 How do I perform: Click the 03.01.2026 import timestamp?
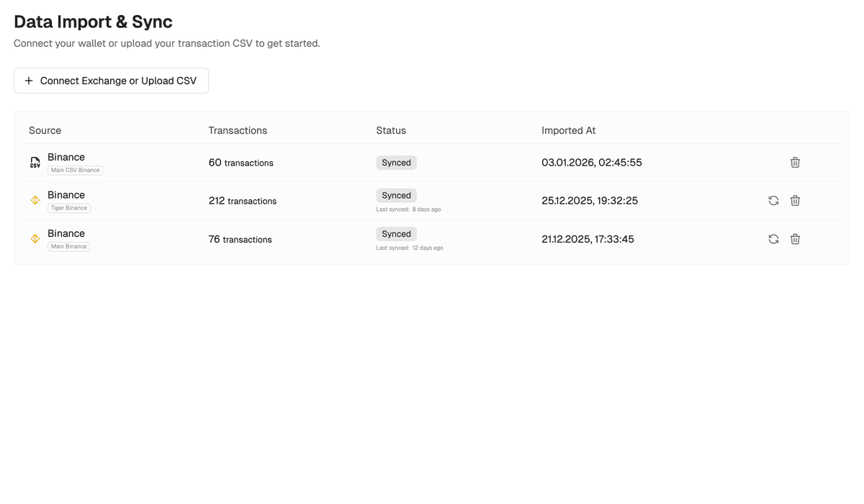(592, 163)
